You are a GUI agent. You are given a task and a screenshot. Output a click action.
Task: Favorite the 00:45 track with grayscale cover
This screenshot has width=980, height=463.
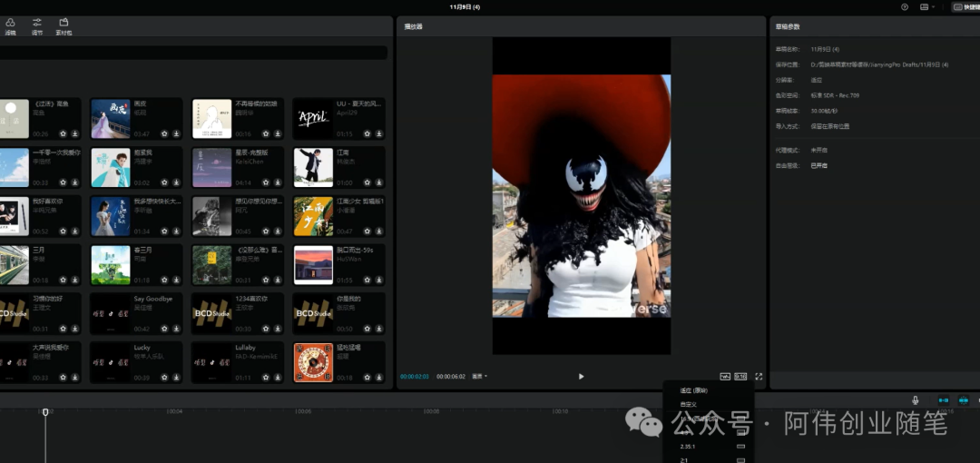point(266,231)
